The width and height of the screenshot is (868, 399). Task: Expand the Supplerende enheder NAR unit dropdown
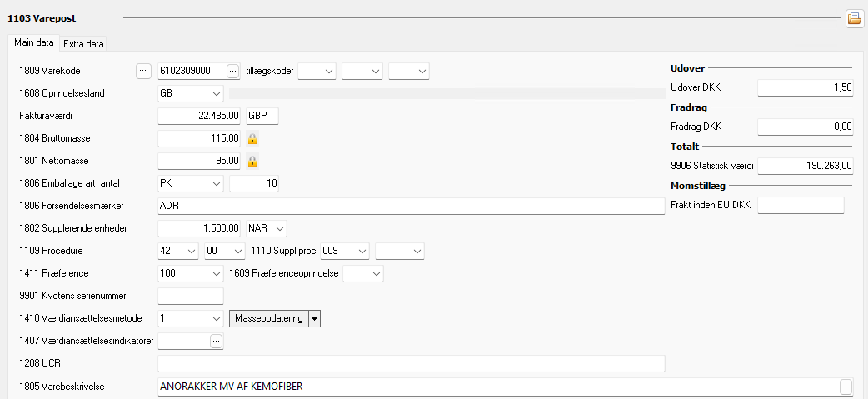click(x=278, y=228)
